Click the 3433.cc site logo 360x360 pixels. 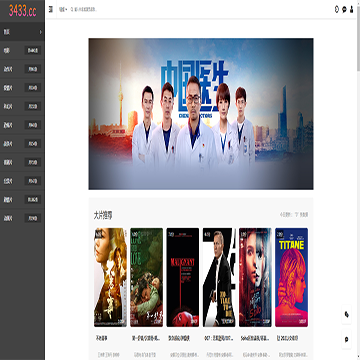coord(22,11)
